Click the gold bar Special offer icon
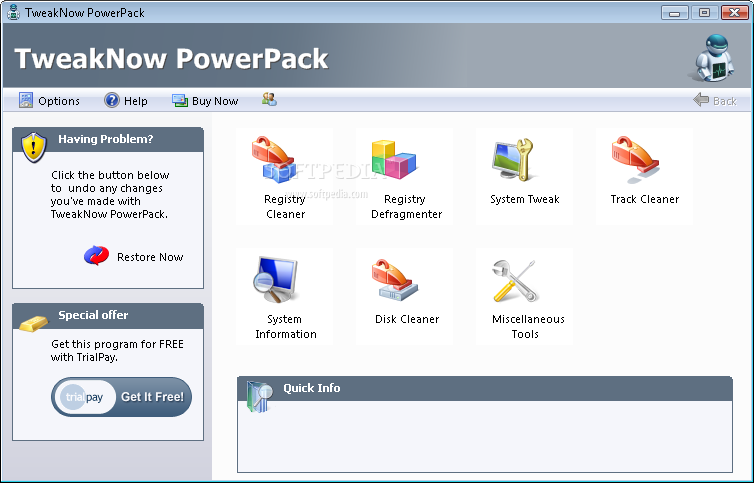Viewport: 754px width, 483px height. point(33,322)
